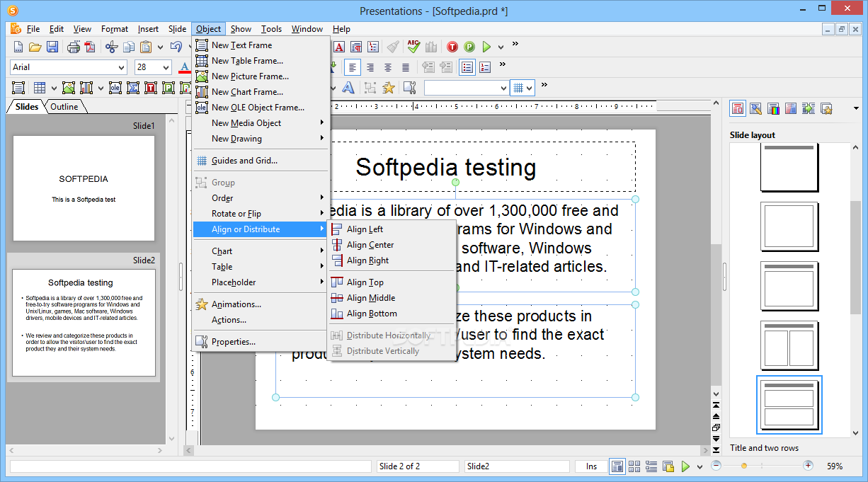Viewport: 868px width, 482px height.
Task: Select Align Middle in submenu
Action: [x=391, y=298]
